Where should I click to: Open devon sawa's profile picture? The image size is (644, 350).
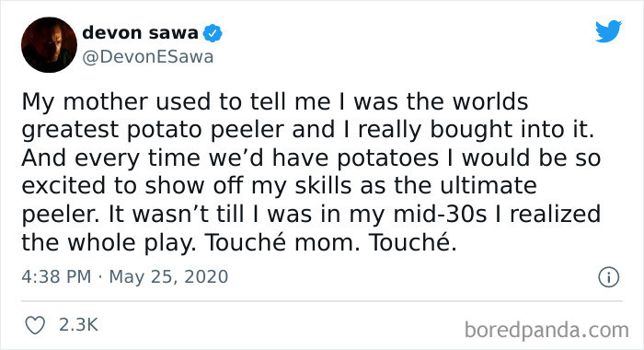pos(49,45)
